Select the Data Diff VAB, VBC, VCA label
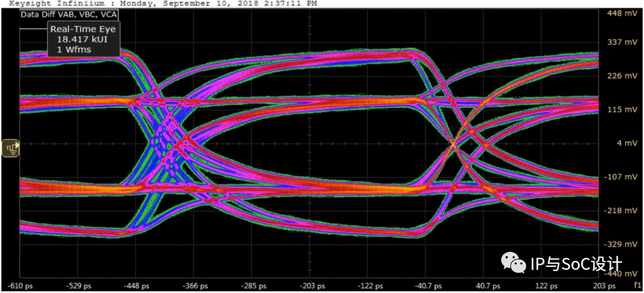Viewport: 644px width, 293px height. tap(70, 14)
